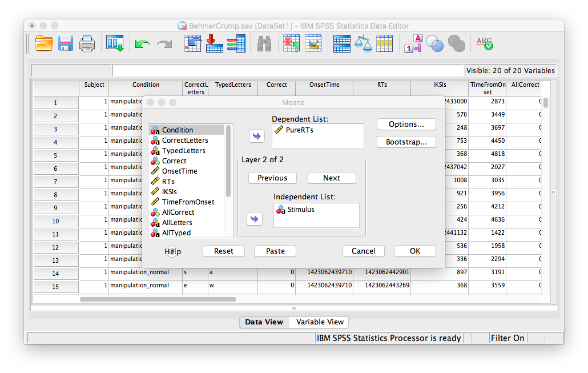588x373 pixels.
Task: Insert cases toolbar icon
Action: [x=291, y=43]
